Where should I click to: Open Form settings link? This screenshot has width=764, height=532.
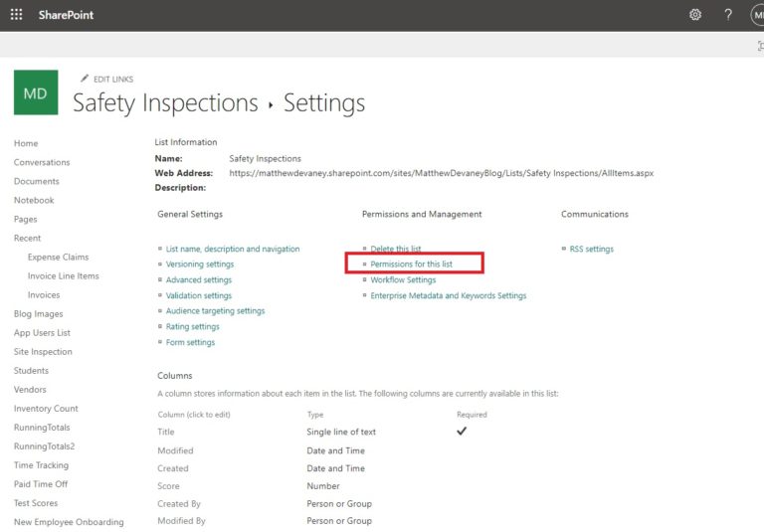190,342
